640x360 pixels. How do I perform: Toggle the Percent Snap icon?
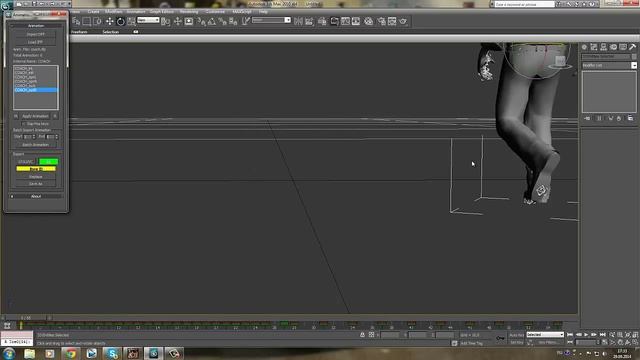click(222, 21)
